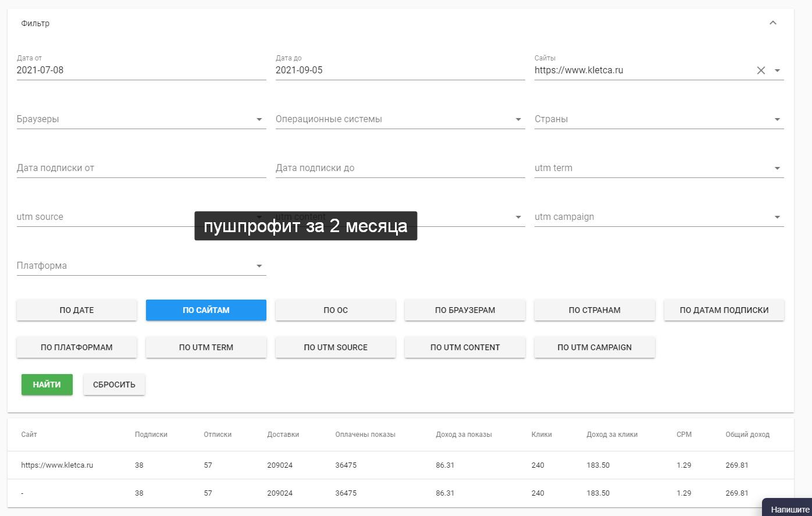This screenshot has height=516, width=812.
Task: Open the Платформа dropdown
Action: coord(141,266)
